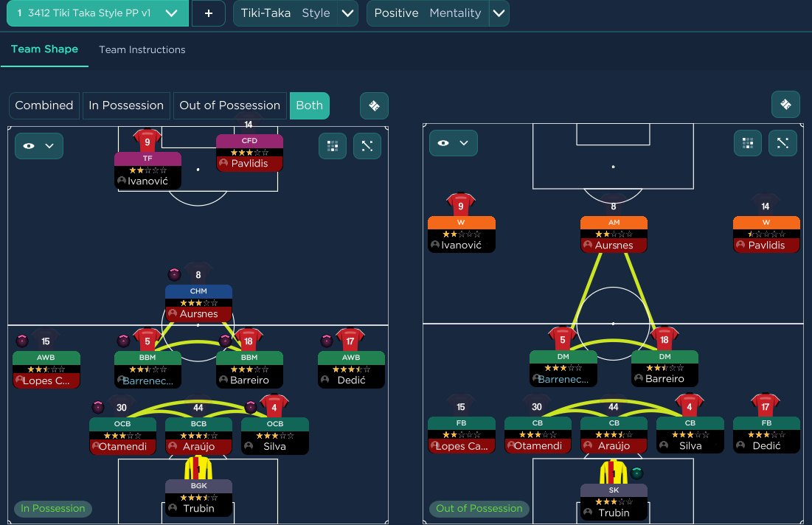Select Silva CB player card
812x525 pixels.
[690, 435]
